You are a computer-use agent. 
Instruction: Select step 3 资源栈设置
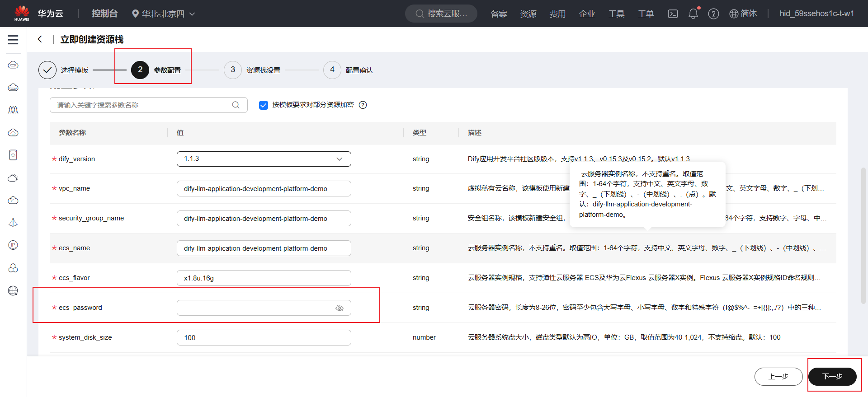[x=252, y=70]
